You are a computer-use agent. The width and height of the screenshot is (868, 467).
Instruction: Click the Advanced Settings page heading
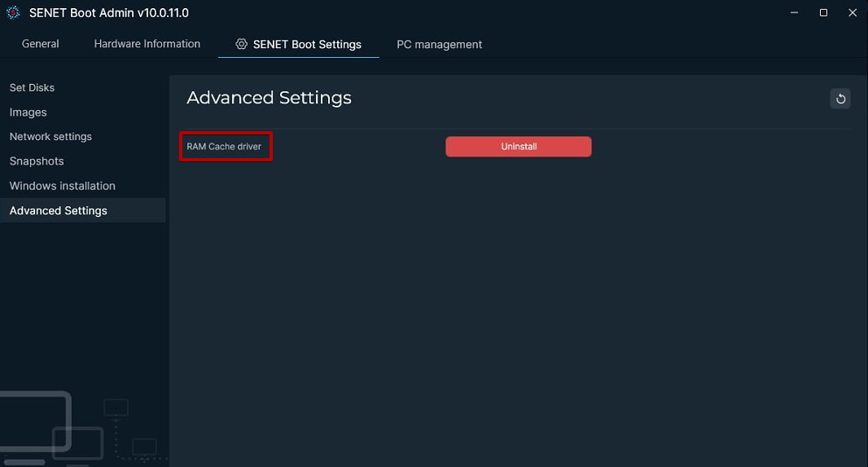[x=269, y=98]
